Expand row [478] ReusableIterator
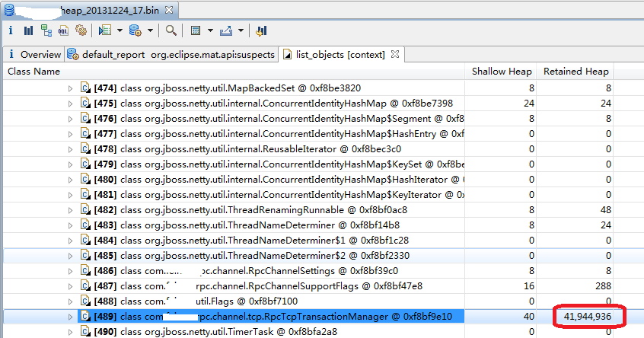 tap(70, 149)
